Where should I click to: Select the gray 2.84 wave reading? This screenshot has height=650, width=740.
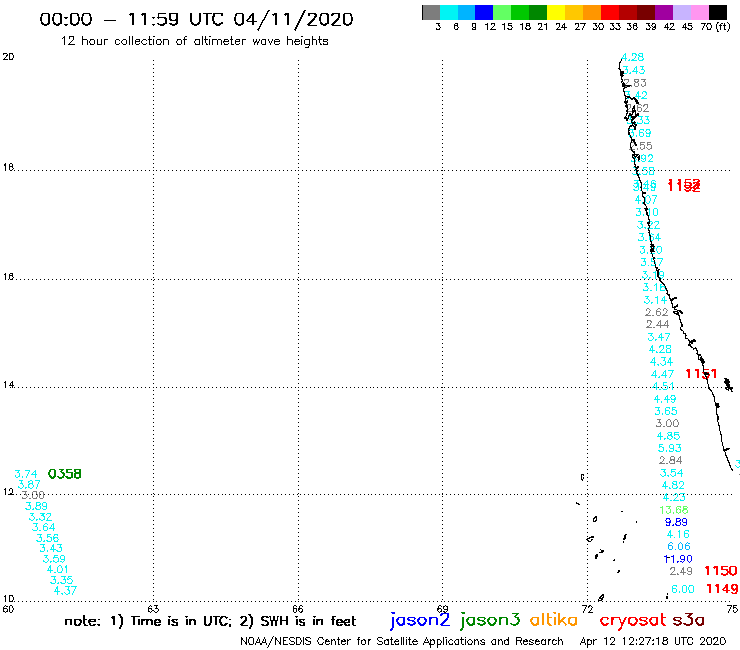tap(671, 460)
